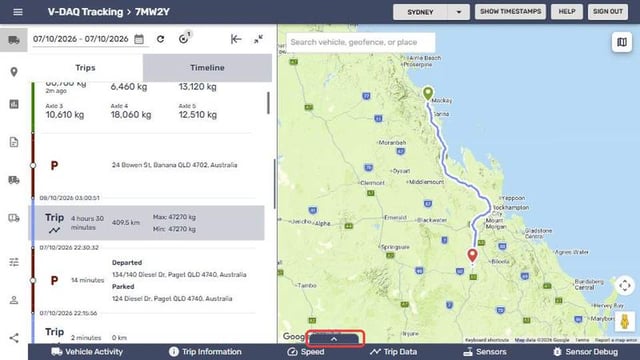Viewport: 640px width, 360px height.
Task: Open the Sensors bottom tab
Action: (485, 352)
